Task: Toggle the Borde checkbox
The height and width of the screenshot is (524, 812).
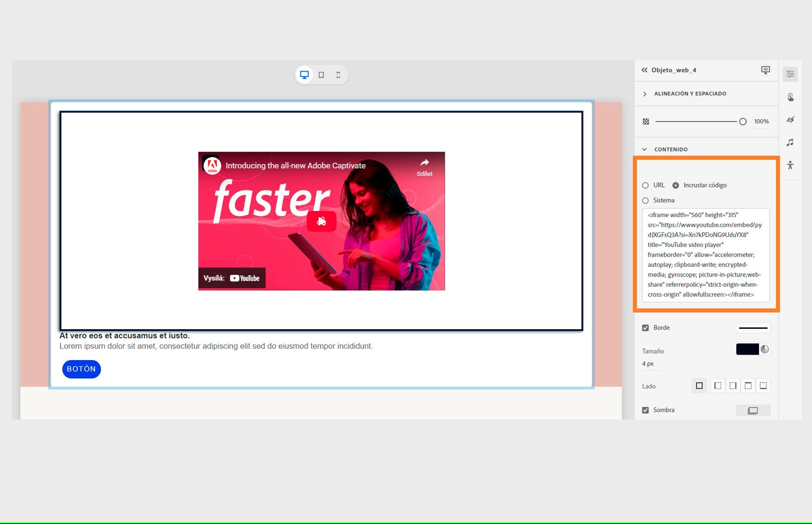Action: click(x=646, y=328)
